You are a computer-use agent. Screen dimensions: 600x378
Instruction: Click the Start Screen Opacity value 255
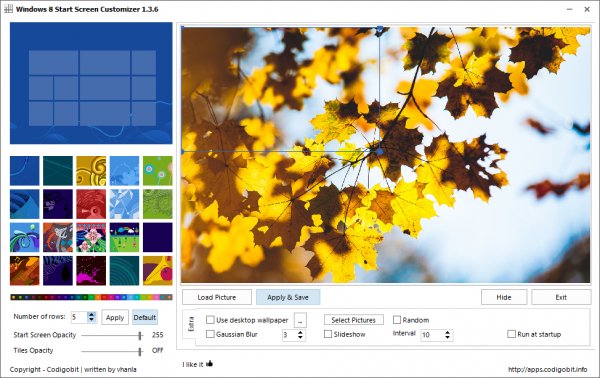click(x=158, y=335)
